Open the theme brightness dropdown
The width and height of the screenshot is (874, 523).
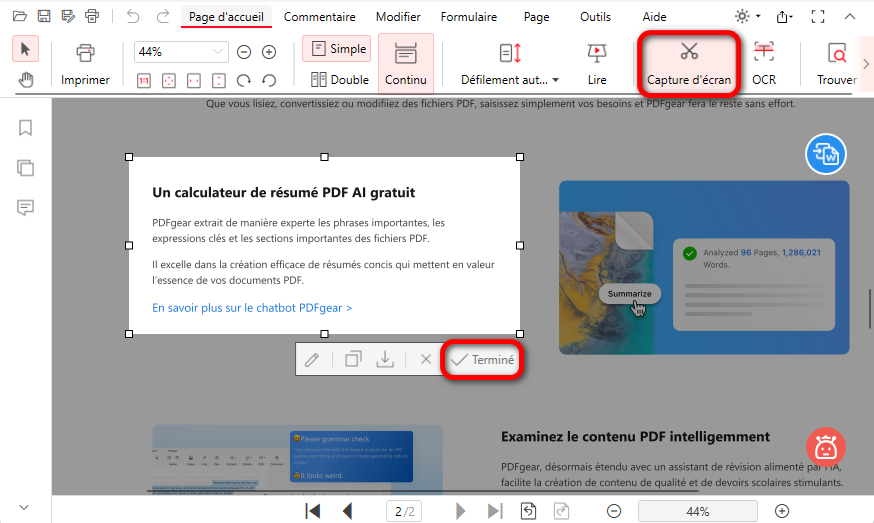click(747, 16)
